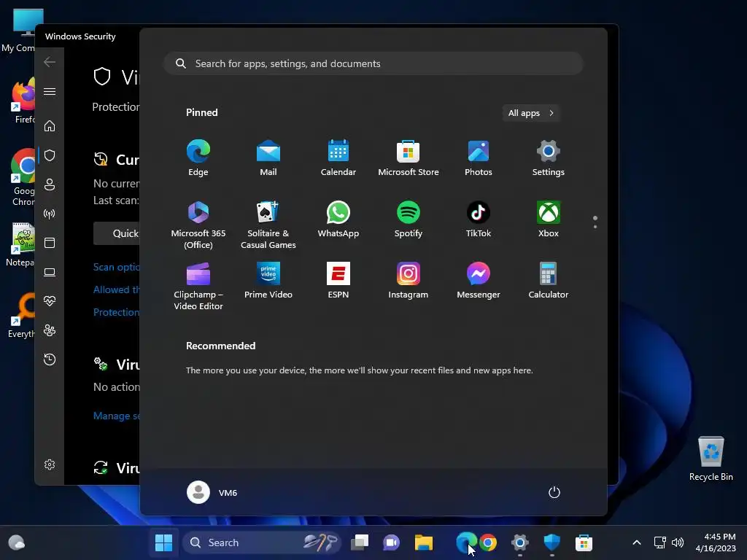Open Firewall & network protection in sidebar

coord(50,214)
